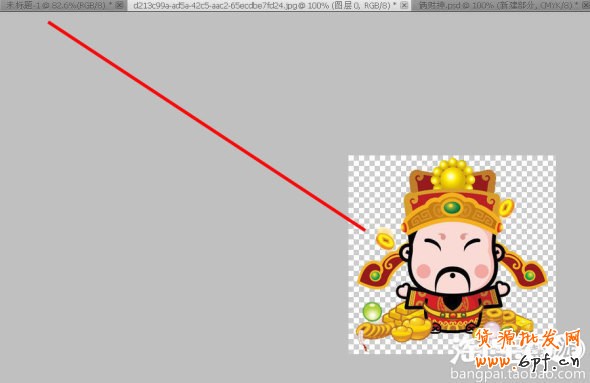This screenshot has width=590, height=383.
Task: Click the upper end of red line
Action: [x=49, y=23]
